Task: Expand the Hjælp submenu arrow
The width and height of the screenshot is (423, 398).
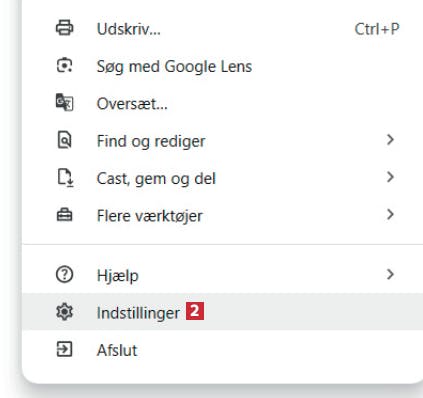Action: click(390, 275)
